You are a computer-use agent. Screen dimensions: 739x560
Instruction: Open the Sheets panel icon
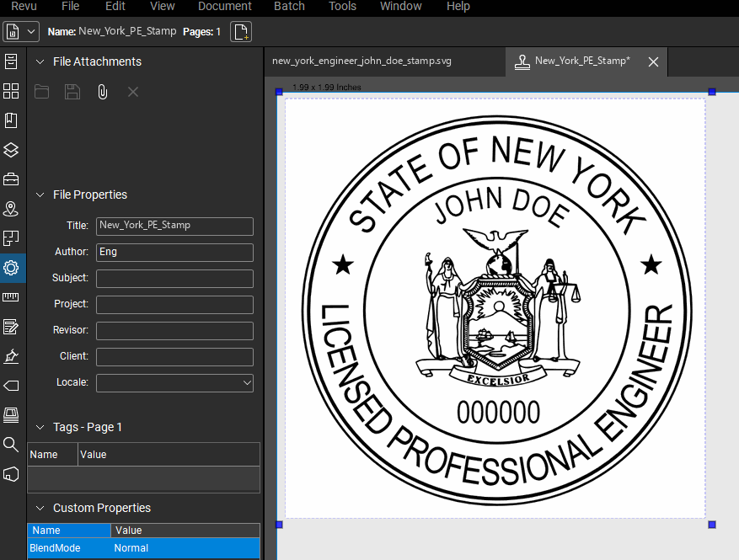[11, 238]
